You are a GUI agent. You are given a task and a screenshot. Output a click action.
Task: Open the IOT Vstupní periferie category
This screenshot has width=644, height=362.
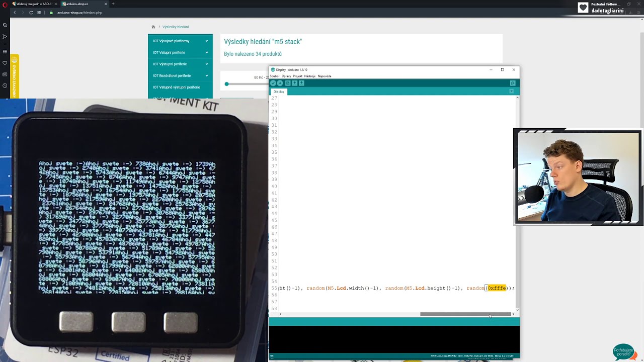pos(169,52)
